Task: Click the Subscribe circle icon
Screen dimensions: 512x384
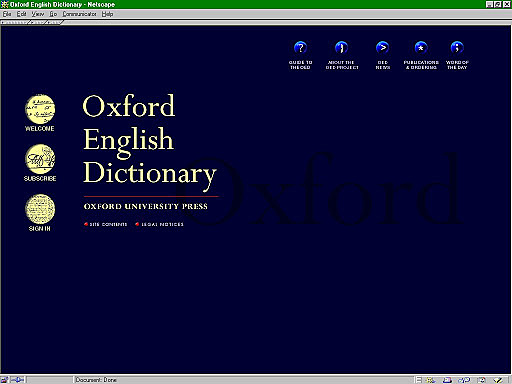Action: [x=40, y=159]
